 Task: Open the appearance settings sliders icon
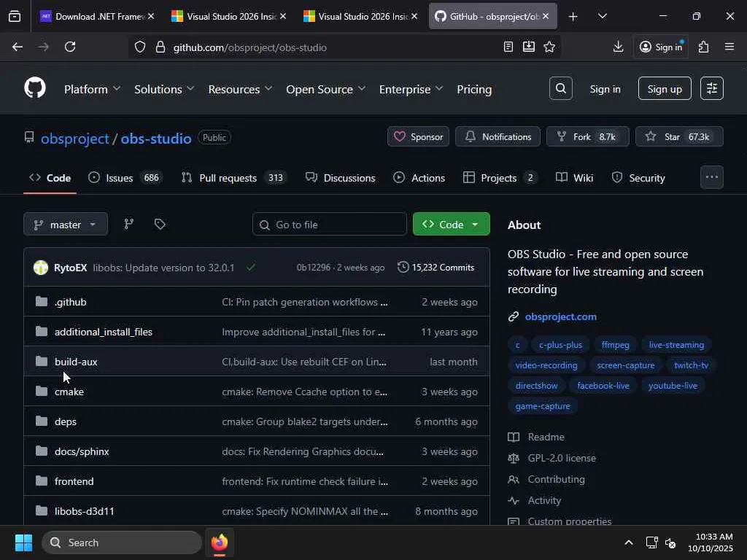coord(712,88)
